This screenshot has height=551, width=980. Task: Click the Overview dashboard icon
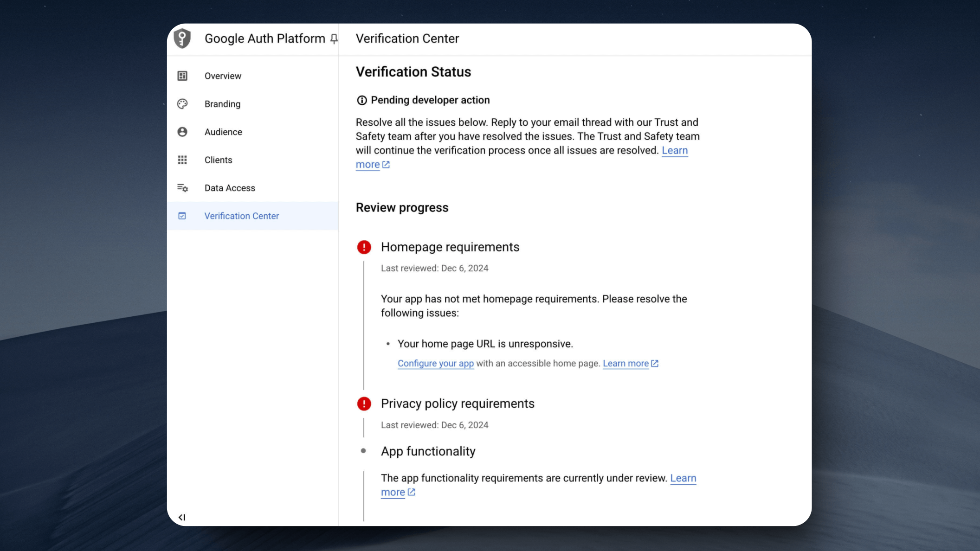(182, 76)
